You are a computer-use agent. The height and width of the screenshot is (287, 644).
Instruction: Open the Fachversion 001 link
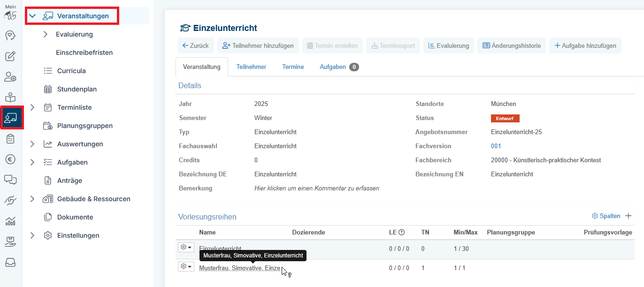[x=496, y=146]
